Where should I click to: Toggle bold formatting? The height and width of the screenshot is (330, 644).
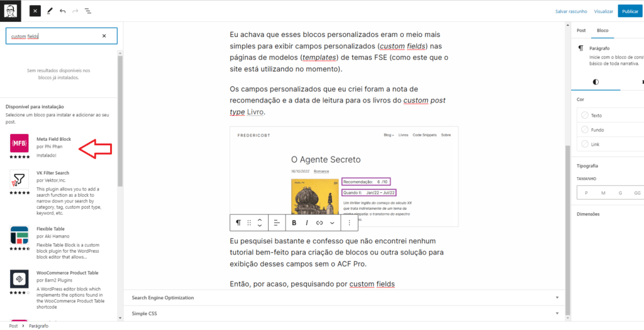294,223
